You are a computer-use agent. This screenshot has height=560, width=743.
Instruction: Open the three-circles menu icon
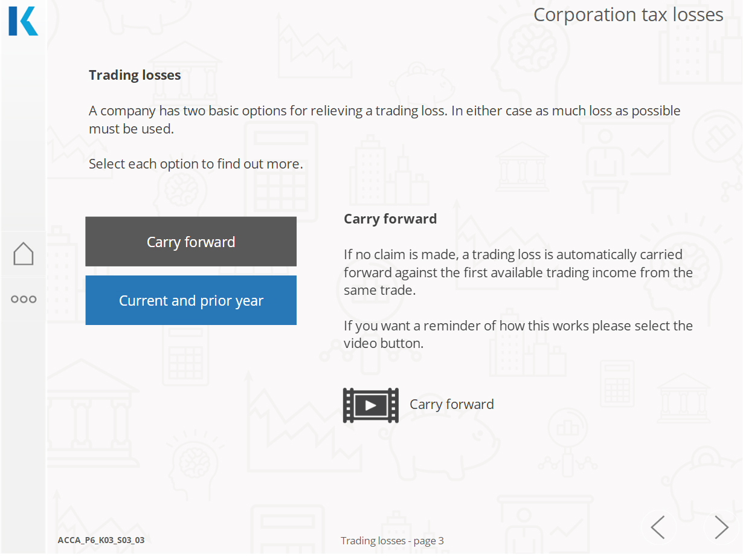24,299
